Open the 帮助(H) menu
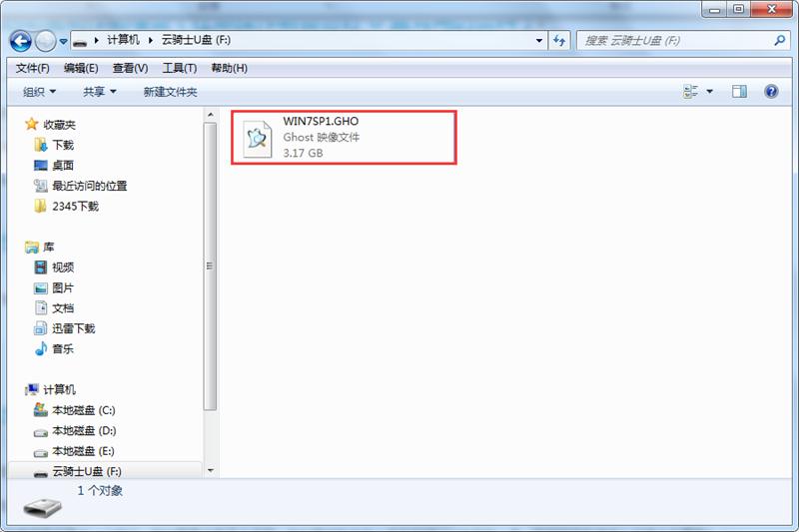The height and width of the screenshot is (532, 799). 230,68
